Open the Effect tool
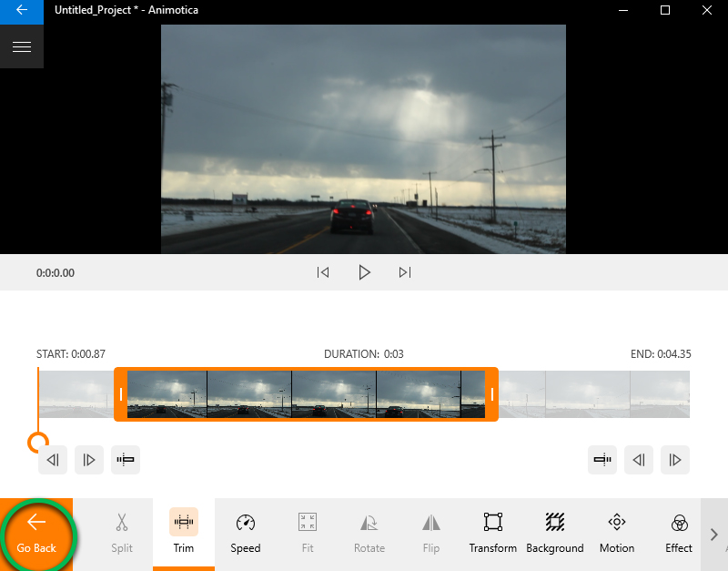This screenshot has height=571, width=728. [679, 535]
